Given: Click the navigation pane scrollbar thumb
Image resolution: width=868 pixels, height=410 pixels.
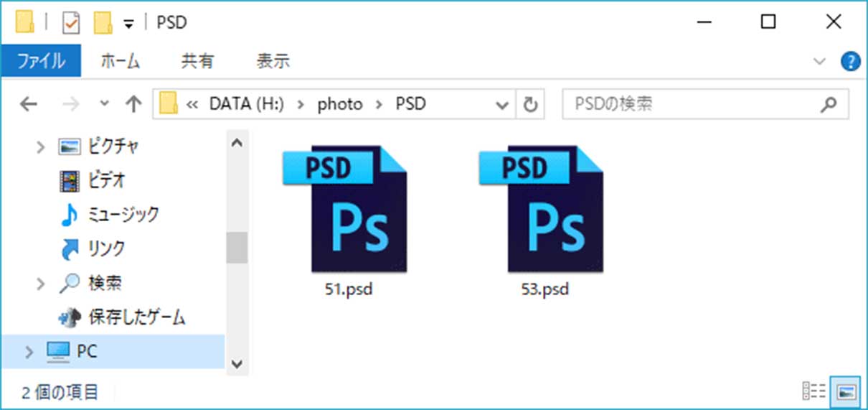Looking at the screenshot, I should (236, 248).
